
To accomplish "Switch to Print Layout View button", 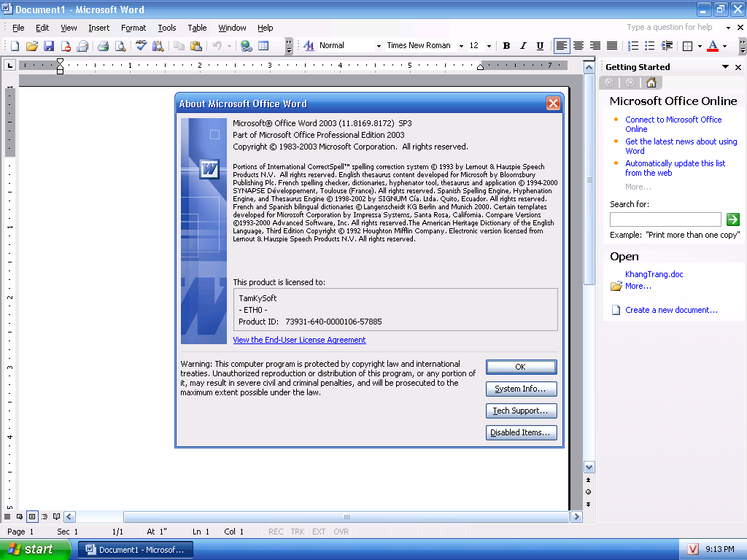I will (32, 517).
